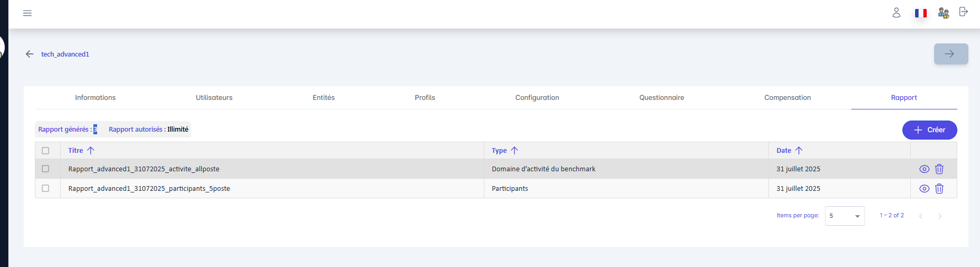Open the hamburger navigation menu
Screen dimensions: 980x267
pyautogui.click(x=27, y=13)
